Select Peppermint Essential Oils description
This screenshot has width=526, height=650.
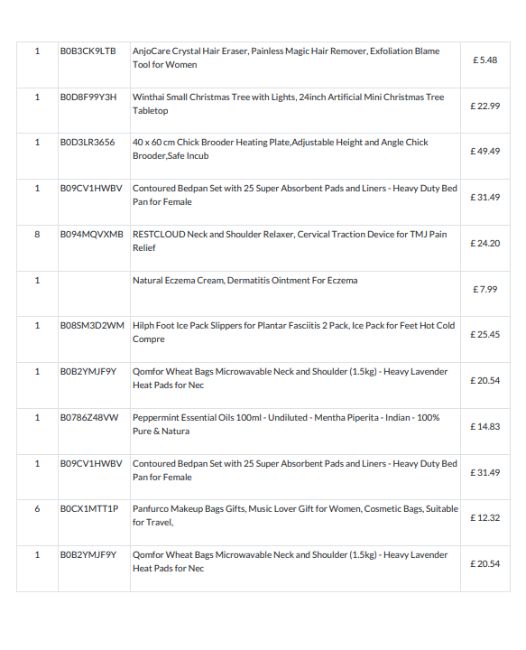pos(286,424)
